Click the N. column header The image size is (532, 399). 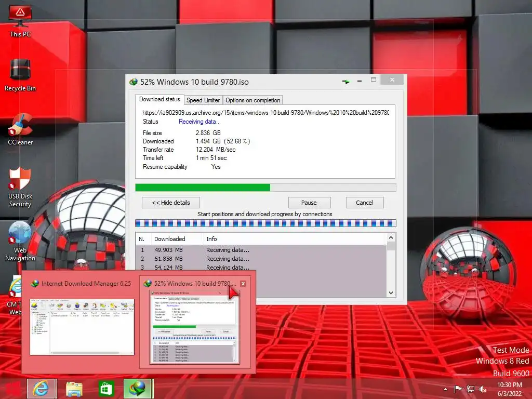click(x=143, y=239)
